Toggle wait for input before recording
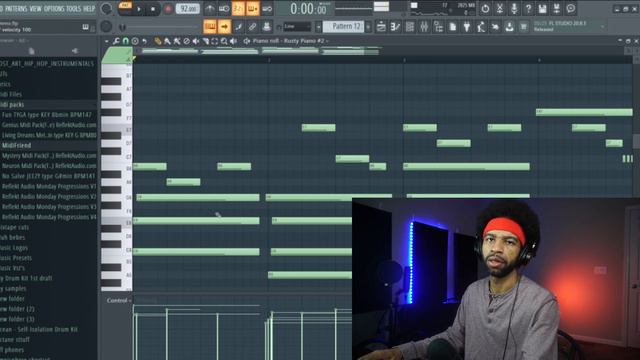This screenshot has width=640, height=360. coord(224,9)
